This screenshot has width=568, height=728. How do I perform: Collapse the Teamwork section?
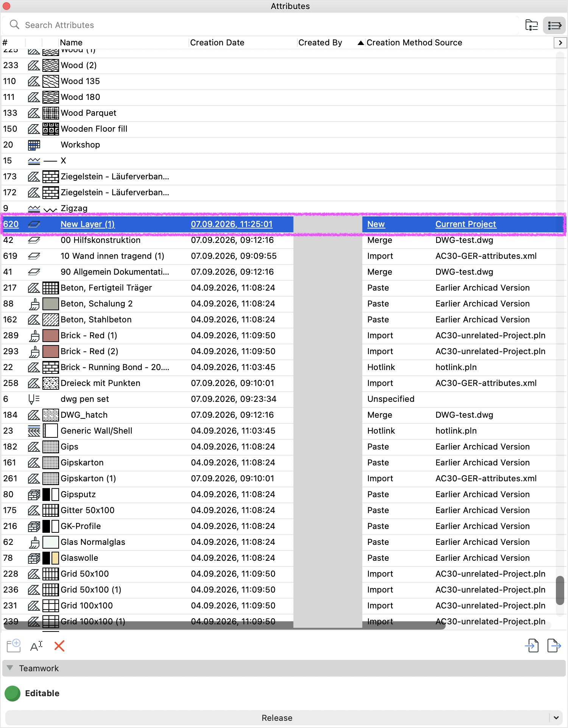click(x=10, y=668)
